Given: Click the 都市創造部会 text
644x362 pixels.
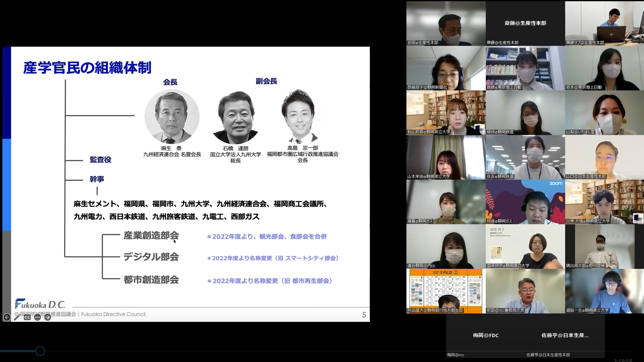Looking at the screenshot, I should [151, 280].
